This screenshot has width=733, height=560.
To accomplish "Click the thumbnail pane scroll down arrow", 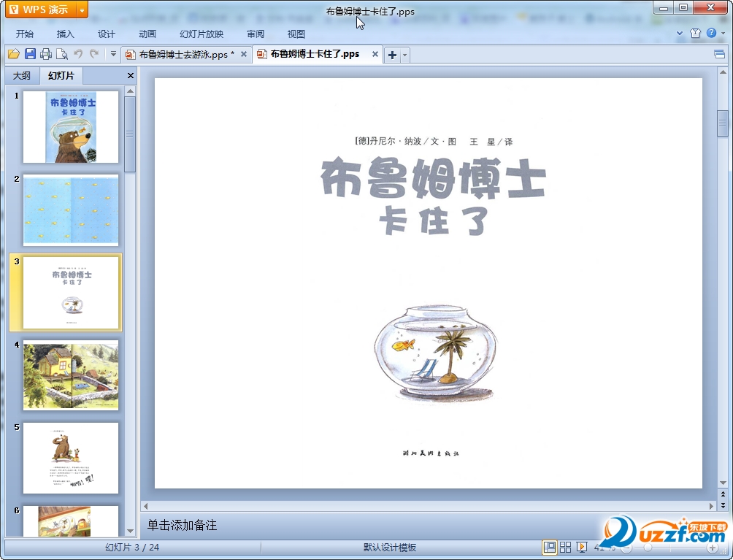I will (131, 532).
